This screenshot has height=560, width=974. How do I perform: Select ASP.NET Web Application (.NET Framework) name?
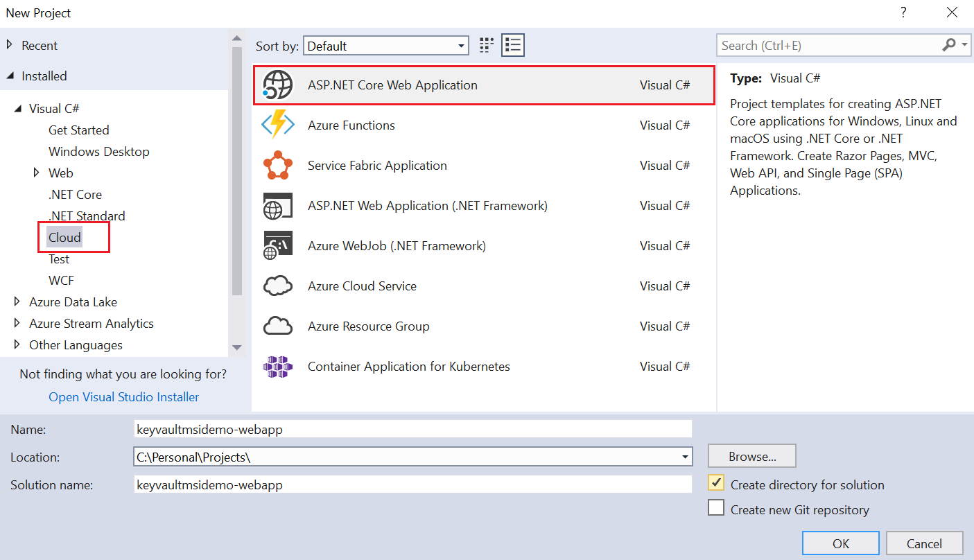[428, 206]
